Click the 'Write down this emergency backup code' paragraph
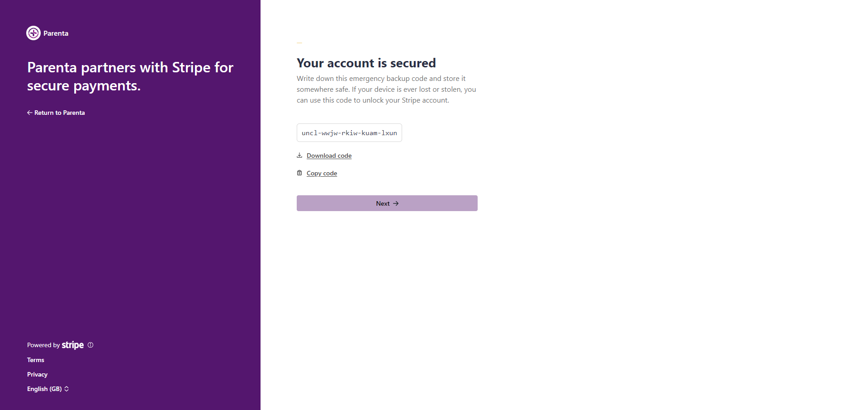 tap(386, 90)
